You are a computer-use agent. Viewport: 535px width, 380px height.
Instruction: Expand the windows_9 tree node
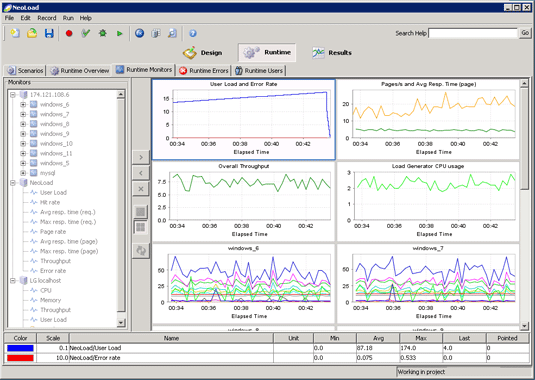23,134
